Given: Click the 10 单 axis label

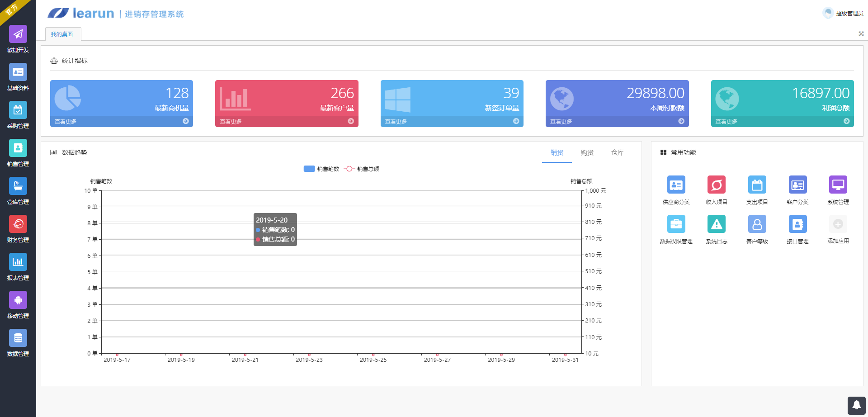Looking at the screenshot, I should pyautogui.click(x=91, y=191).
